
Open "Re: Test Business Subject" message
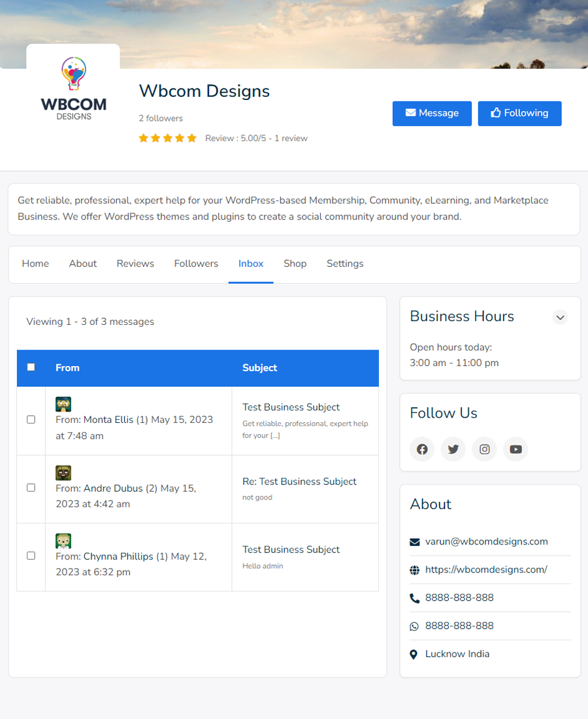tap(299, 482)
